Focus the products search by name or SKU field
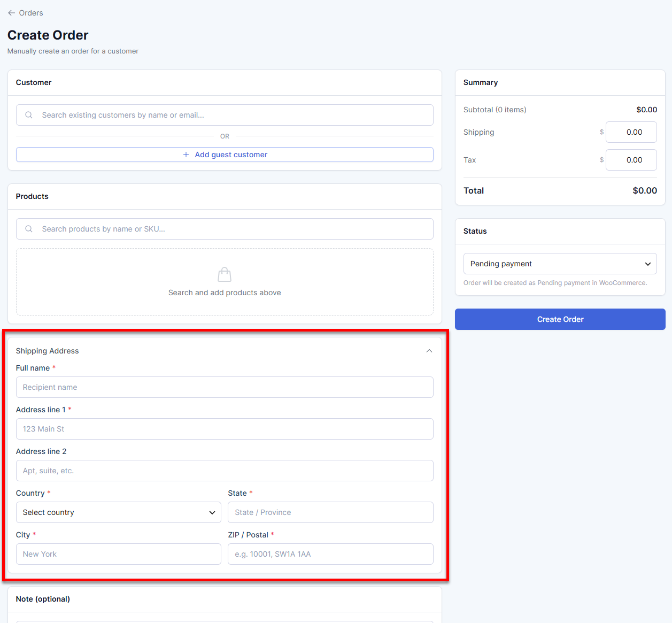This screenshot has height=623, width=672. coord(225,229)
